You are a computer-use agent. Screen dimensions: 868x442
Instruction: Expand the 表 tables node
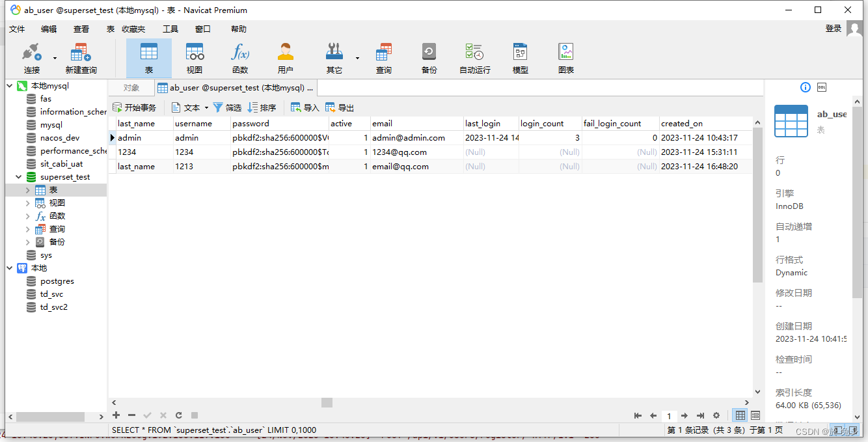point(28,190)
